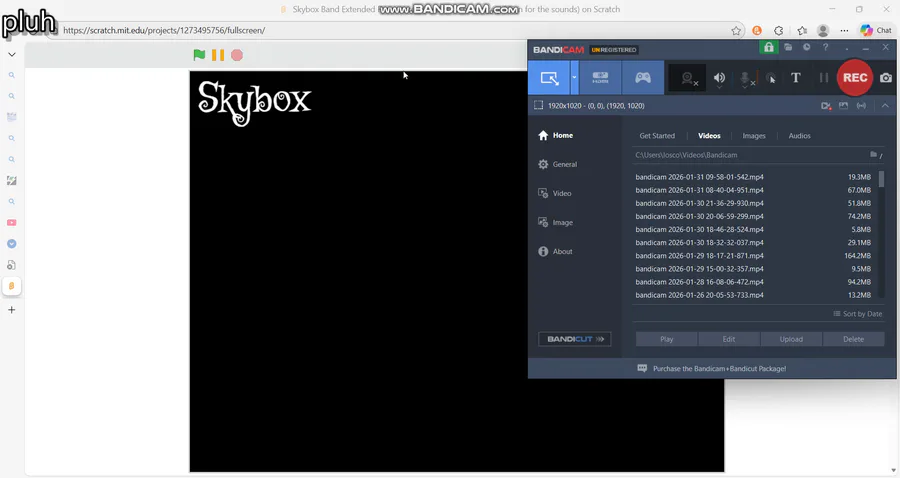The image size is (900, 478).
Task: Pause the Scratch project with the orange pause button
Action: [x=218, y=55]
